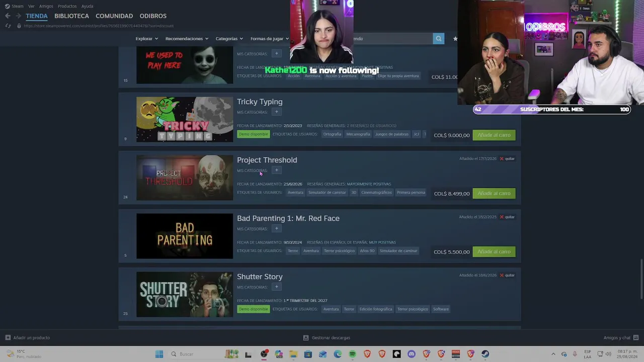Click the Steam page URL address field
Screen dimensions: 644x362
[99, 26]
